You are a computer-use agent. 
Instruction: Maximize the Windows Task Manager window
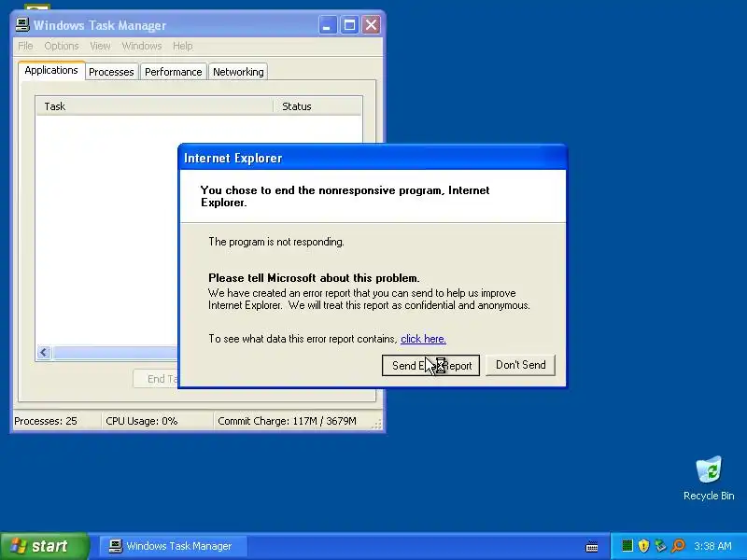coord(349,25)
